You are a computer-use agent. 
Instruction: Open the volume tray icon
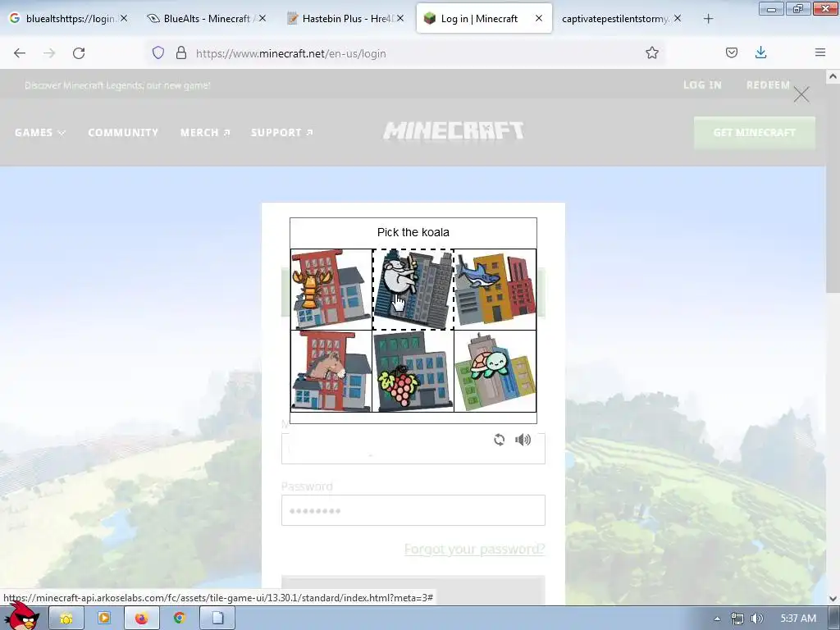tap(757, 619)
